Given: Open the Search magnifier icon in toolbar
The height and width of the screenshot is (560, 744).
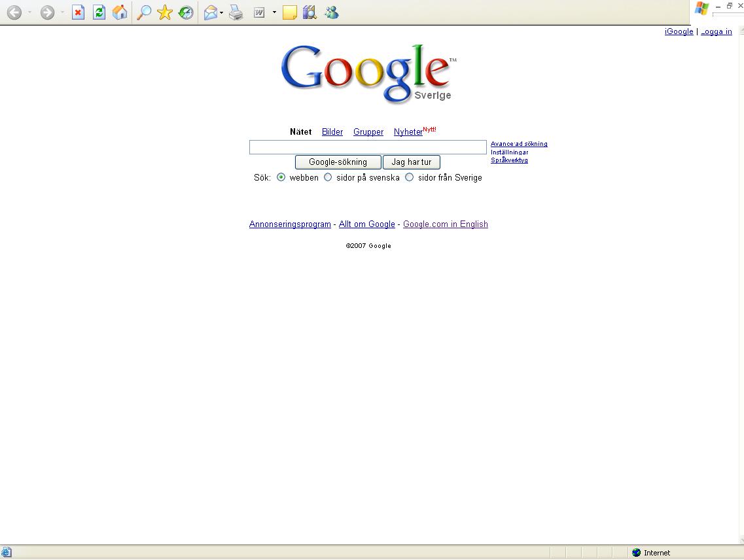Looking at the screenshot, I should (x=144, y=12).
